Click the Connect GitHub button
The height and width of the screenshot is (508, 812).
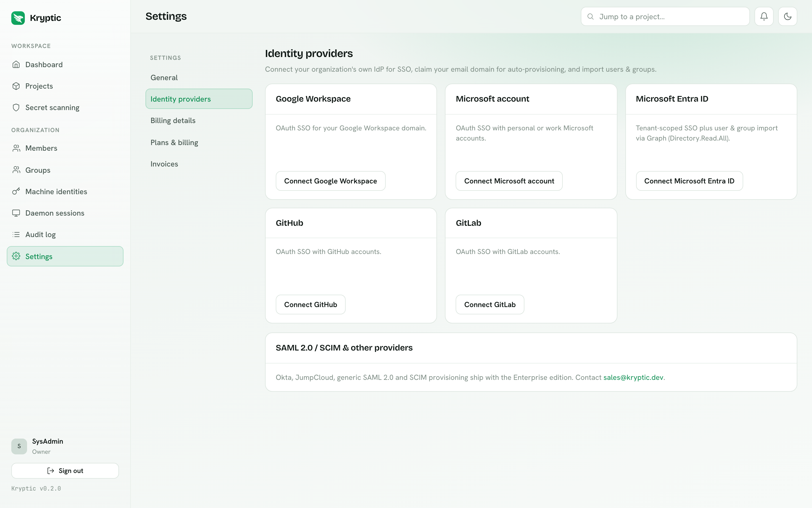click(x=310, y=305)
